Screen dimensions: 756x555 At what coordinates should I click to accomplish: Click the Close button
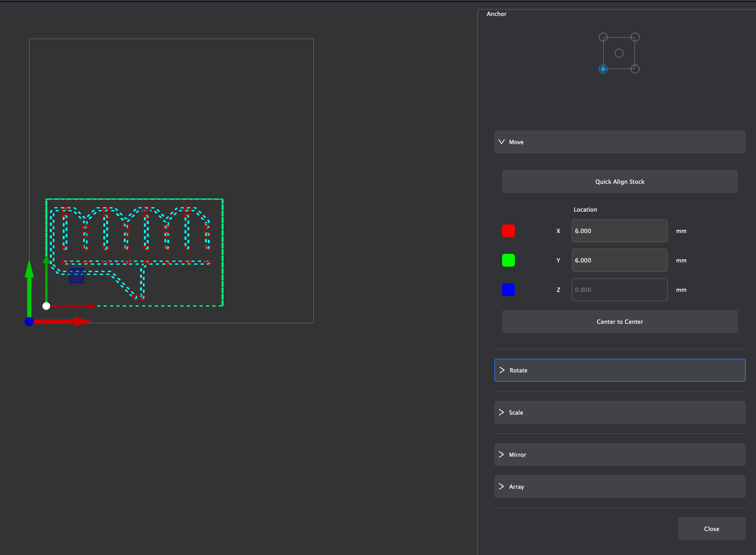(x=711, y=528)
